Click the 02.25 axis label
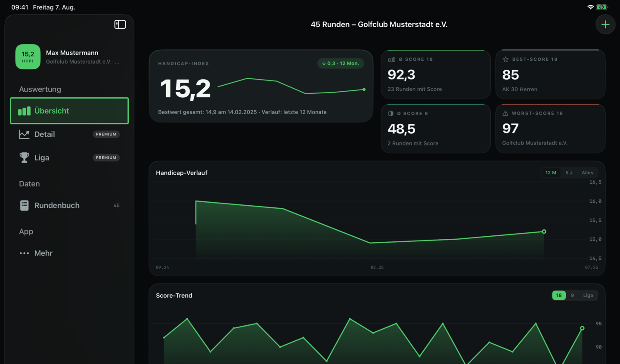 point(377,268)
